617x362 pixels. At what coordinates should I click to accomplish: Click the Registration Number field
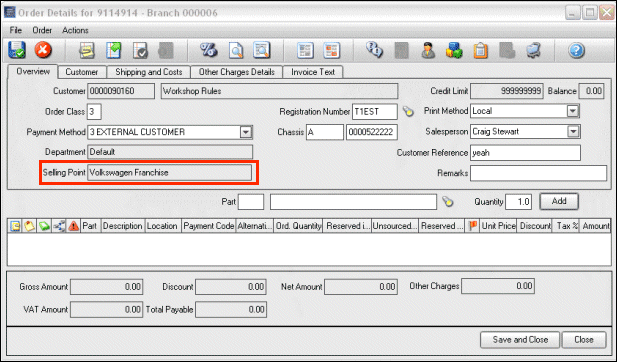[x=375, y=112]
